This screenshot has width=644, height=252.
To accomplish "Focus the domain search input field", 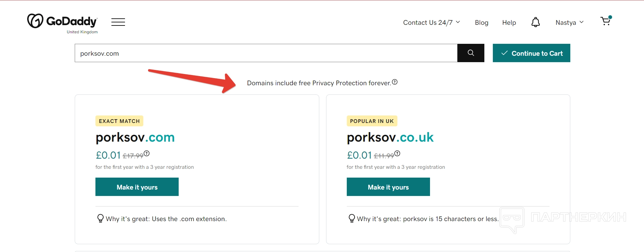I will 266,53.
